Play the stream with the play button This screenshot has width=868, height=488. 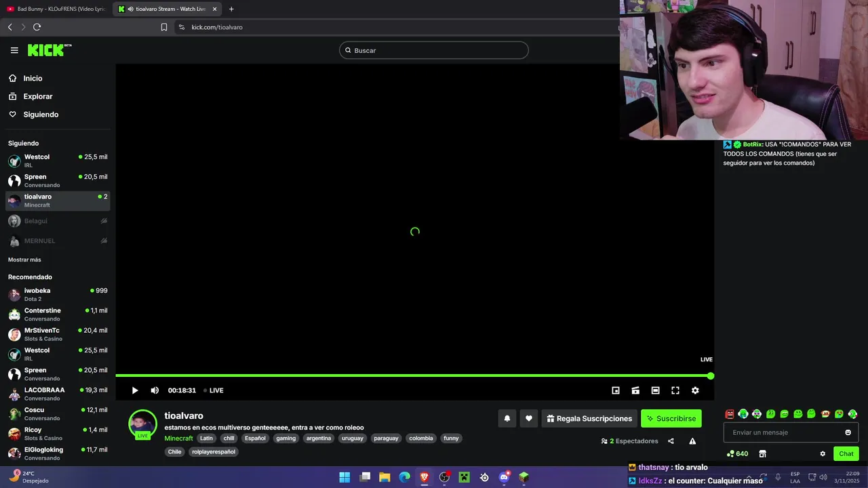click(x=134, y=390)
